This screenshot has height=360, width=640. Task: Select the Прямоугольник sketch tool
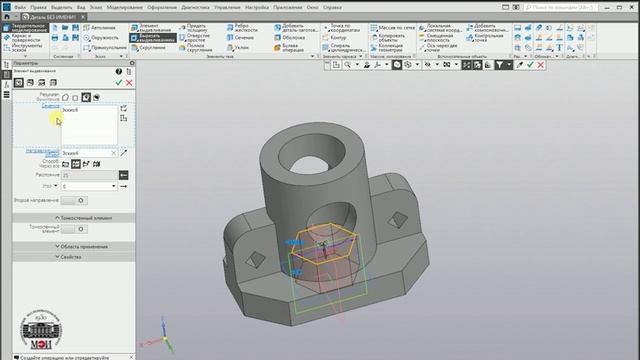pos(104,48)
